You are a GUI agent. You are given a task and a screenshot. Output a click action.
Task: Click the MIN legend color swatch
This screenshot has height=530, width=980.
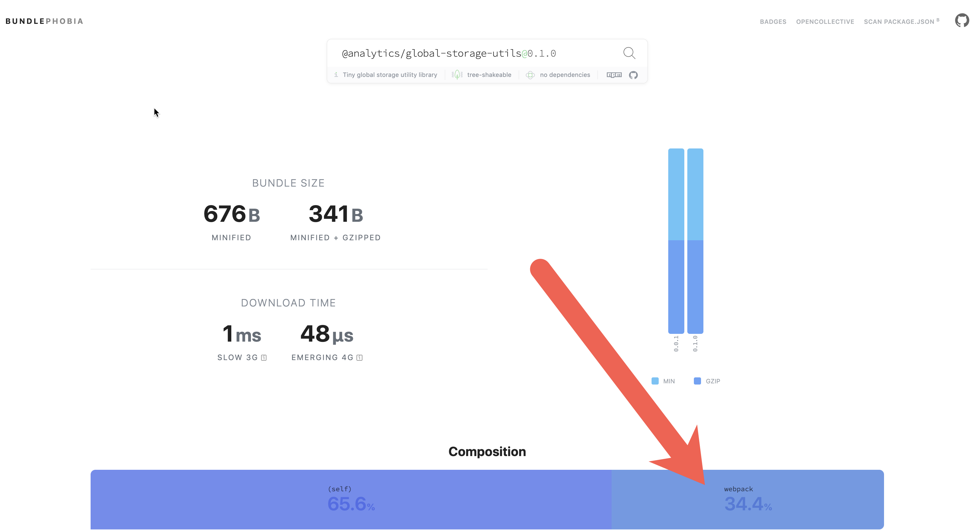(655, 381)
